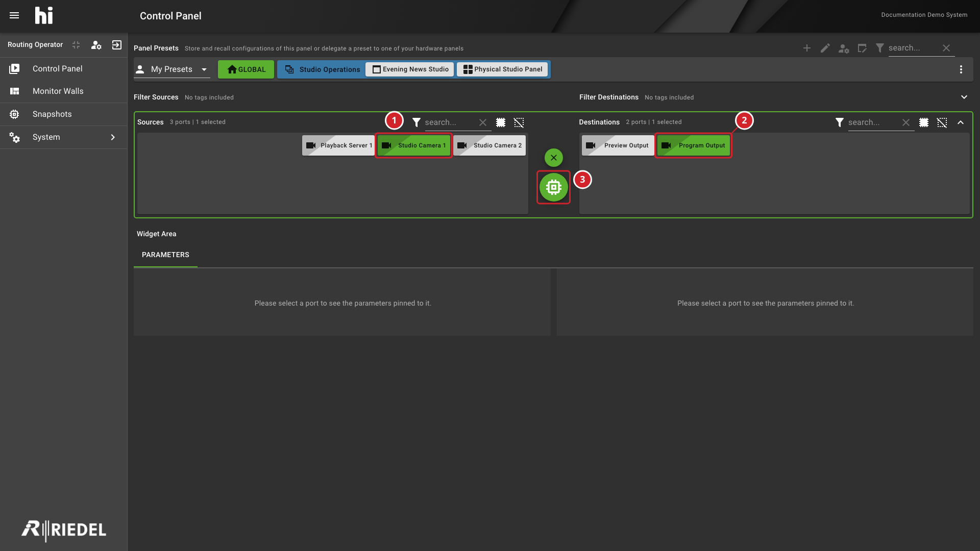Image resolution: width=980 pixels, height=551 pixels.
Task: Click the panel presets filter icon
Action: pyautogui.click(x=880, y=48)
